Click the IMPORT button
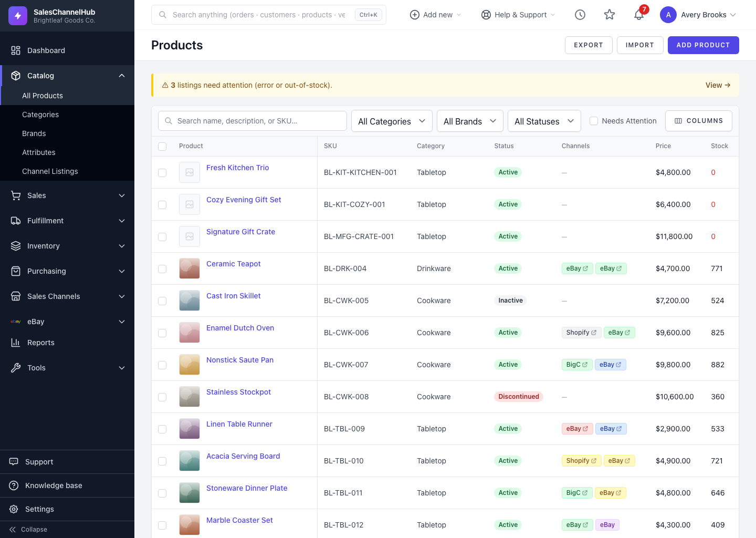 (640, 45)
